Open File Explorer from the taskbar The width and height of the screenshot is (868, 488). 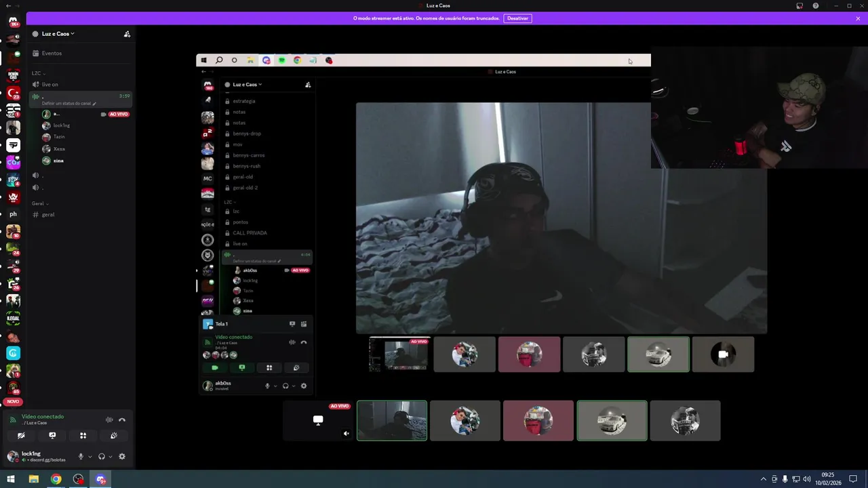point(34,479)
